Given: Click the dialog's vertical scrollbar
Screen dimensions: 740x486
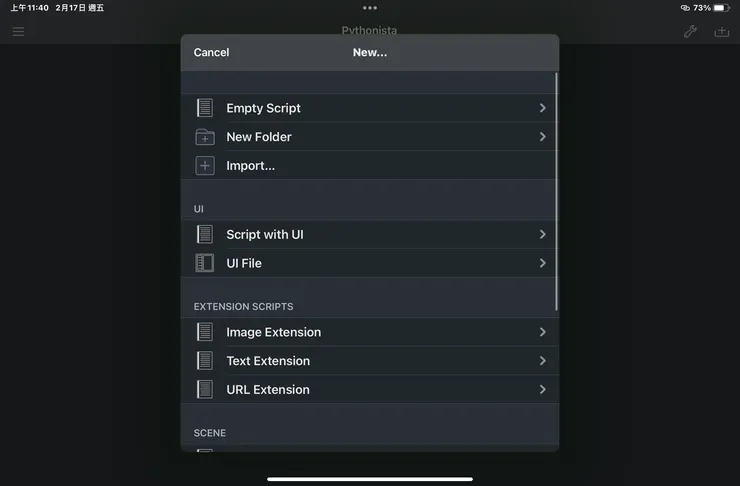Looking at the screenshot, I should tap(556, 190).
